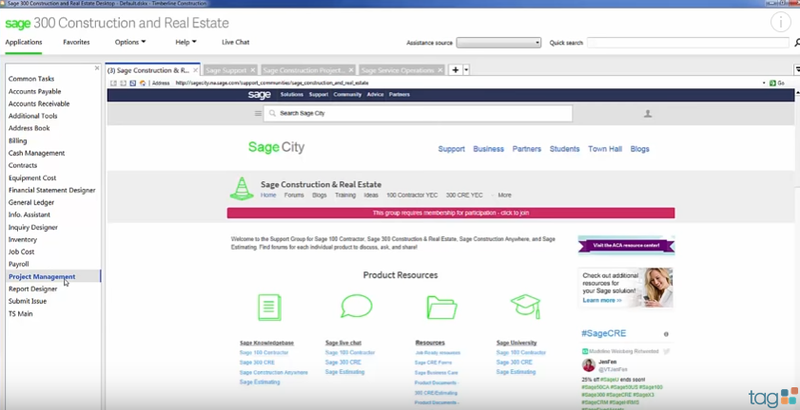Click the user profile icon in Sage City

click(647, 114)
